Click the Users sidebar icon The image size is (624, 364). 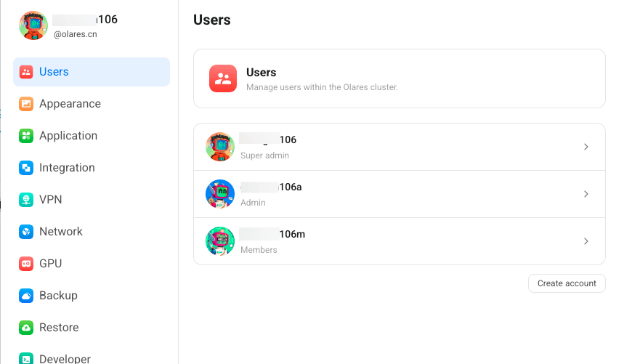pyautogui.click(x=26, y=72)
